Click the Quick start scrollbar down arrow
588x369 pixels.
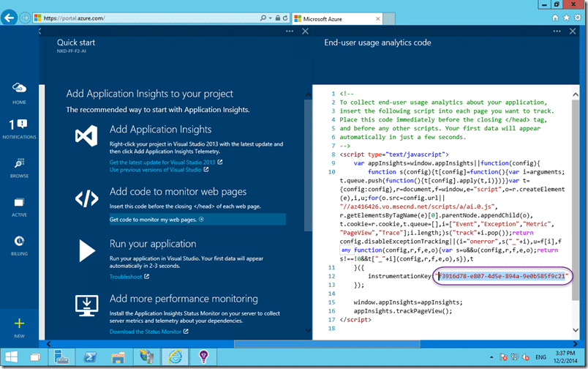coord(308,330)
